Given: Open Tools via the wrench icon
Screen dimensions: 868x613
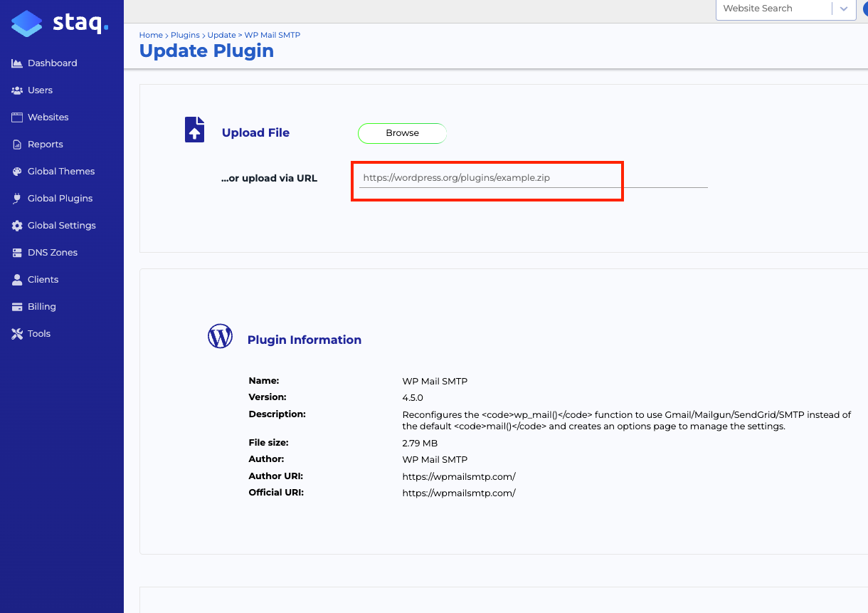Looking at the screenshot, I should click(16, 333).
